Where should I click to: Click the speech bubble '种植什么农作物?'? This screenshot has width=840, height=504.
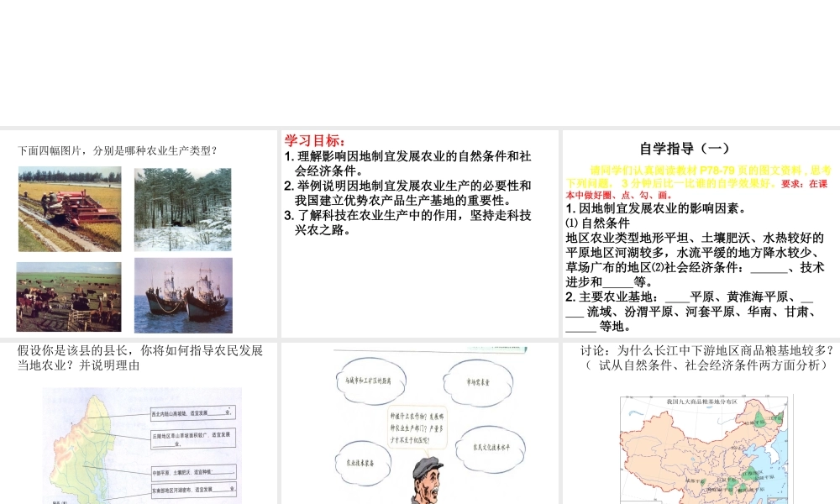pyautogui.click(x=417, y=428)
